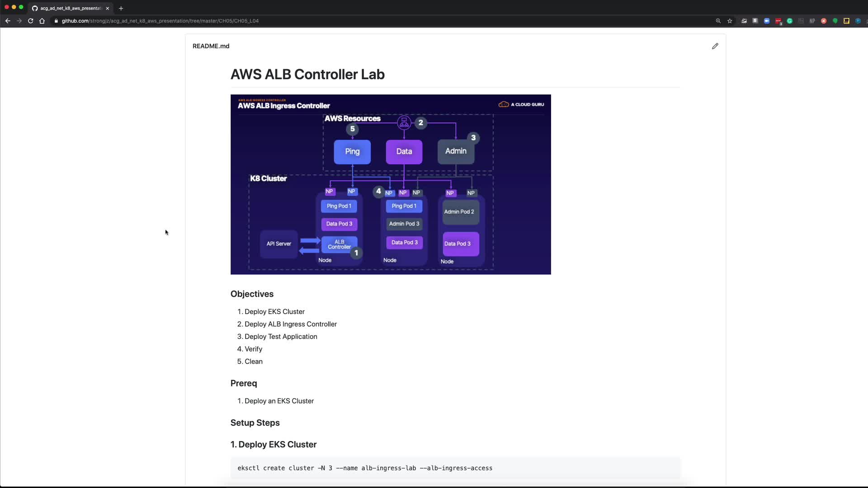Click the AWS ALB Controller Lab heading

(307, 75)
